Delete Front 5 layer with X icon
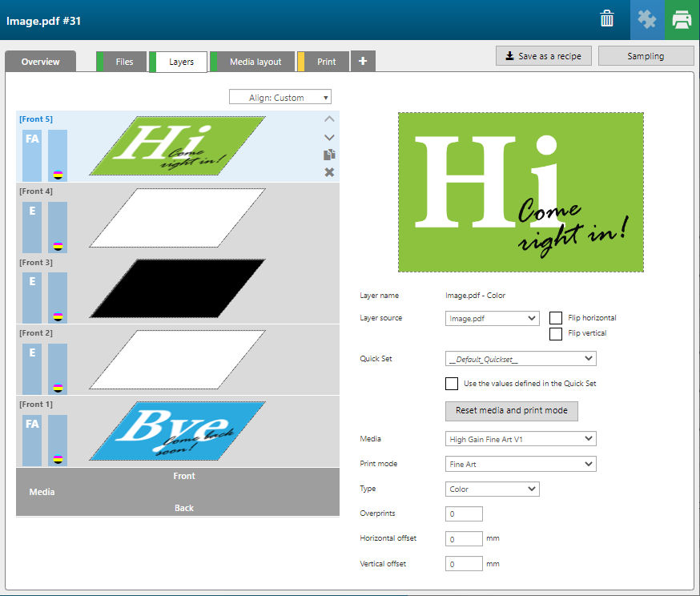This screenshot has height=596, width=700. (x=329, y=172)
